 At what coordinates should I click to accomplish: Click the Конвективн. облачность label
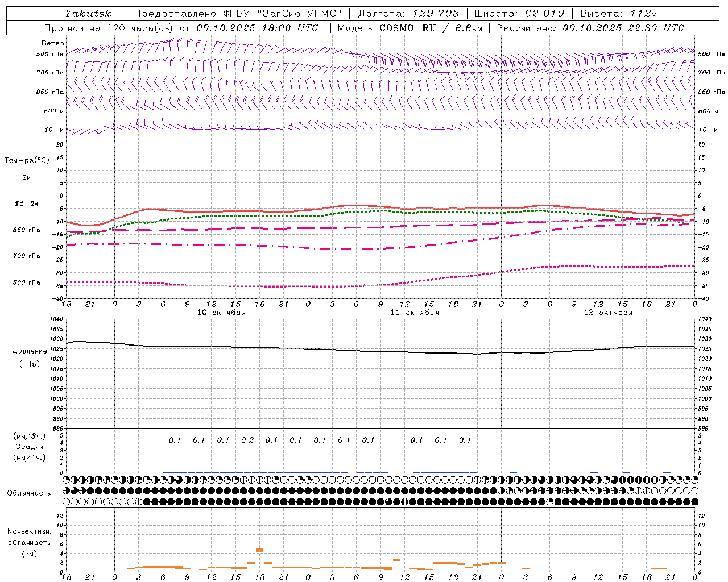(x=29, y=537)
